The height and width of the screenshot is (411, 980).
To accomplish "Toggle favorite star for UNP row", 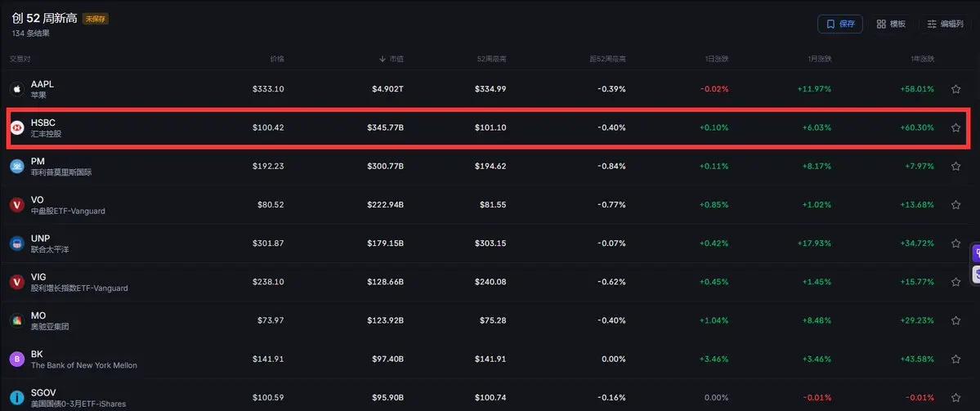I will (955, 243).
